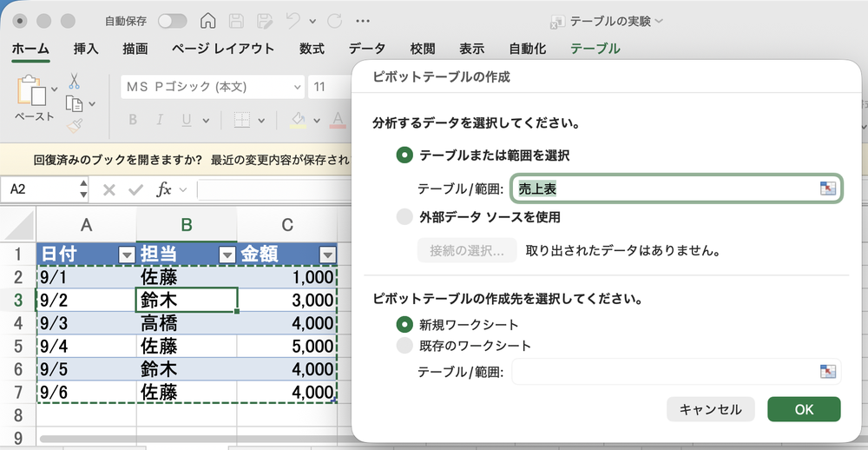Select 新規ワークシート radio button
The image size is (868, 450).
405,324
